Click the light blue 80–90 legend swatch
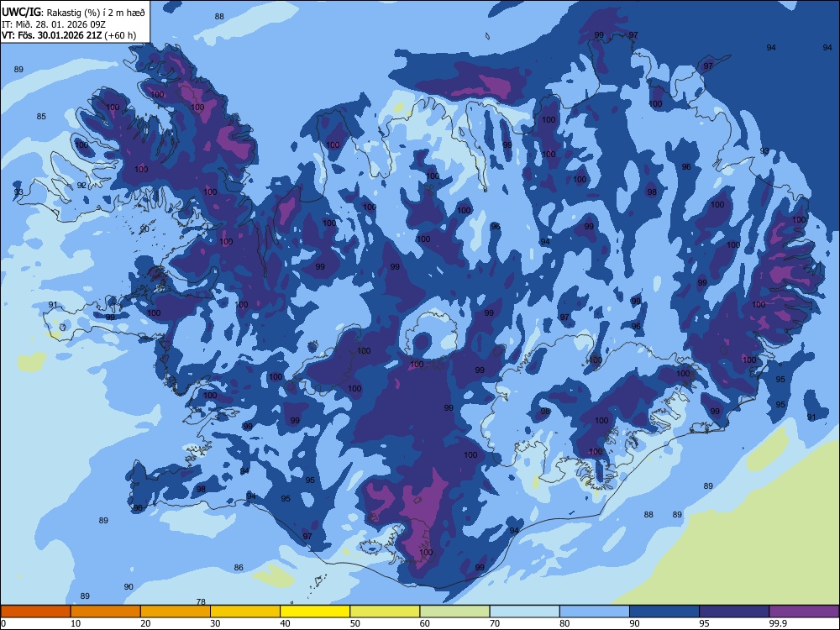840x630 pixels. (x=595, y=612)
